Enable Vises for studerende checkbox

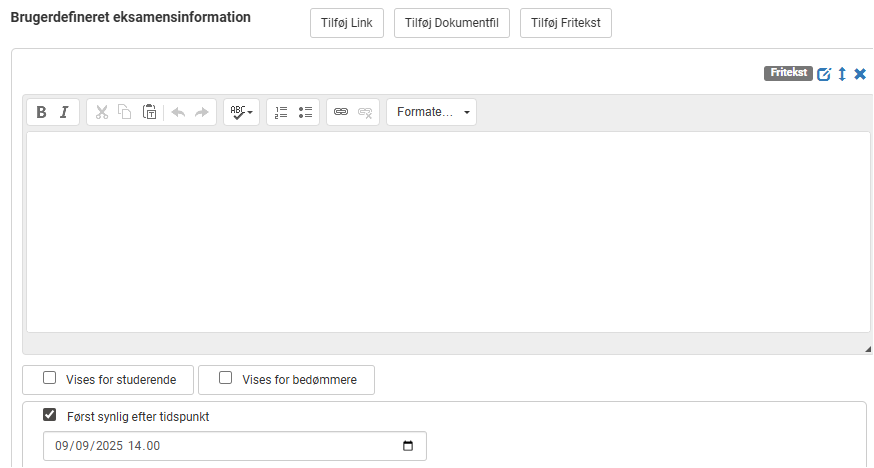tap(50, 378)
